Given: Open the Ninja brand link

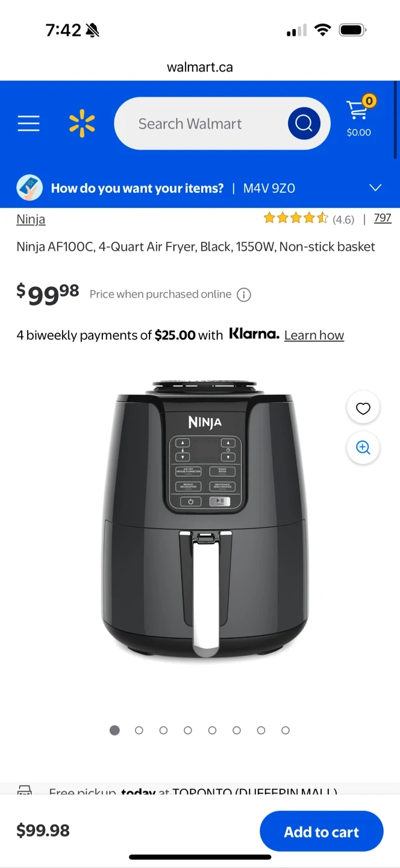Looking at the screenshot, I should (x=31, y=219).
